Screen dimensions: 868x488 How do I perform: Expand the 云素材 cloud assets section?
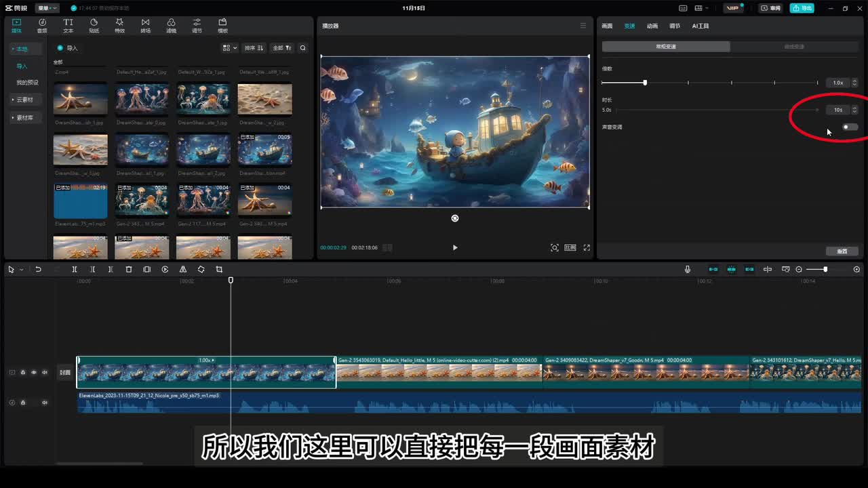click(x=24, y=100)
